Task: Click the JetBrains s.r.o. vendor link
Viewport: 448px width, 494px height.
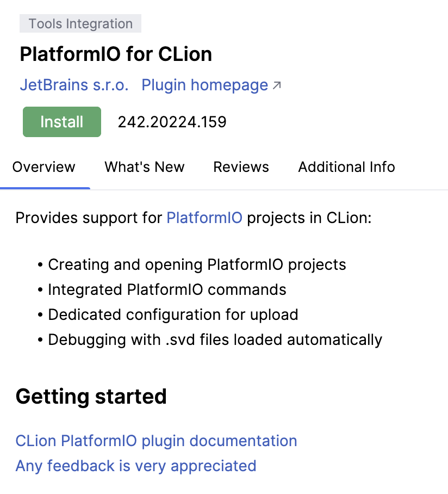Action: point(73,85)
